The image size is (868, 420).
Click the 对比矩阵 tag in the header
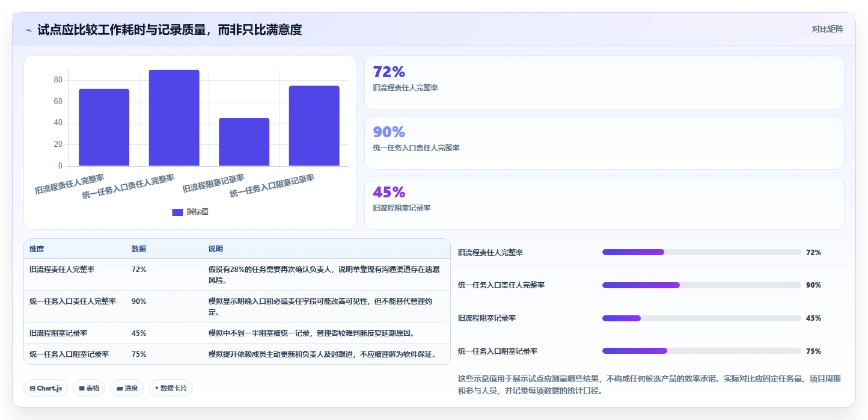827,29
